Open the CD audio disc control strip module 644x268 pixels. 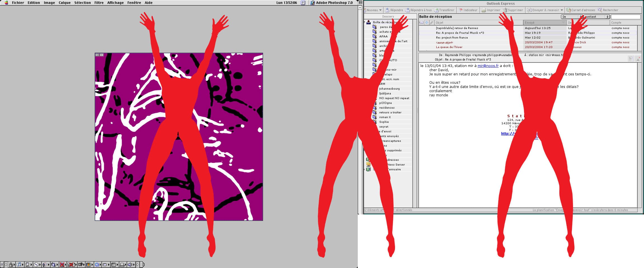(x=37, y=265)
